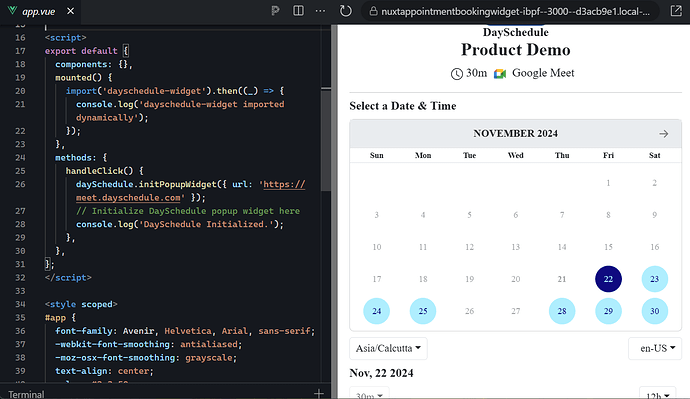Viewport: 690px width, 399px height.
Task: Click line number 25 in the gutter
Action: click(x=20, y=171)
